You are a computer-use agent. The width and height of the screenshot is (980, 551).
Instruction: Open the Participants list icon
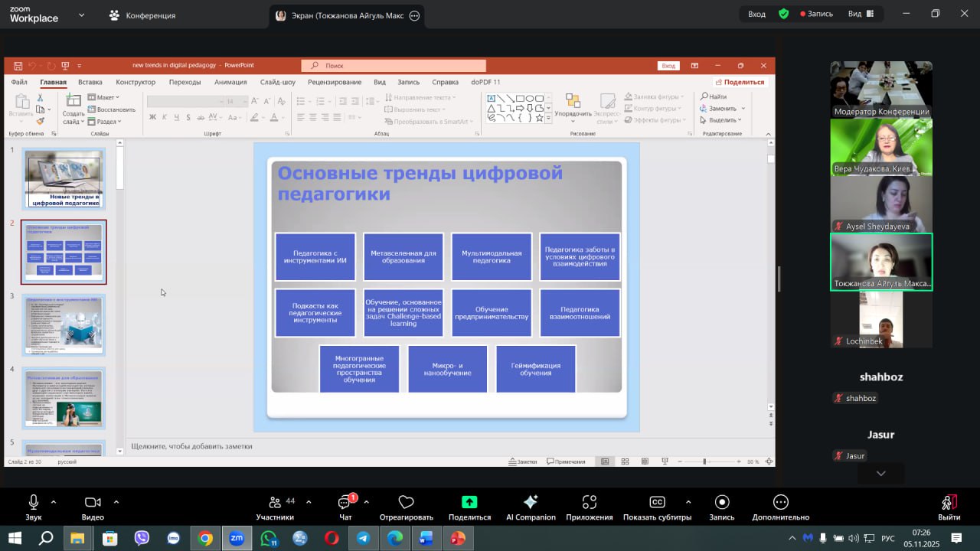[x=274, y=503]
